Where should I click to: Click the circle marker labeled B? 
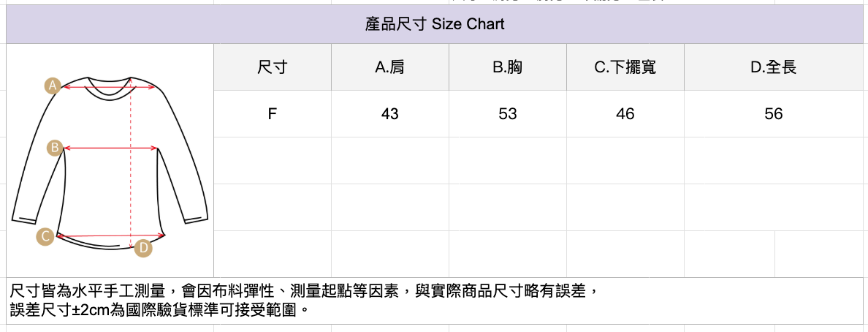click(x=54, y=148)
